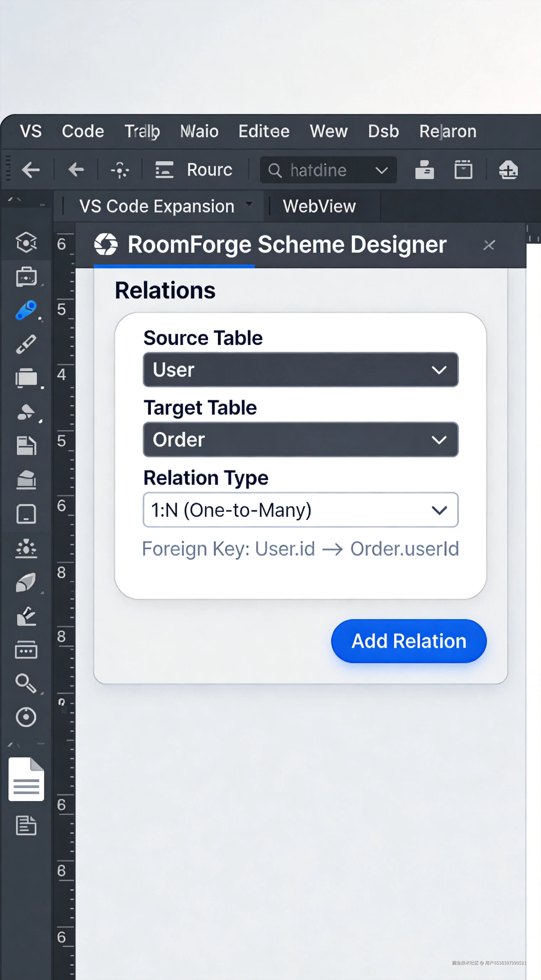541x980 pixels.
Task: Click the save disk icon in sidebar
Action: [x=26, y=445]
